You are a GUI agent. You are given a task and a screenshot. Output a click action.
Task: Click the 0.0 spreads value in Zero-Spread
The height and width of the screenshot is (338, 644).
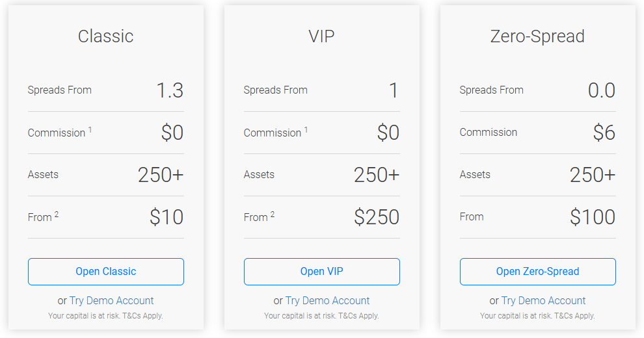click(x=602, y=90)
